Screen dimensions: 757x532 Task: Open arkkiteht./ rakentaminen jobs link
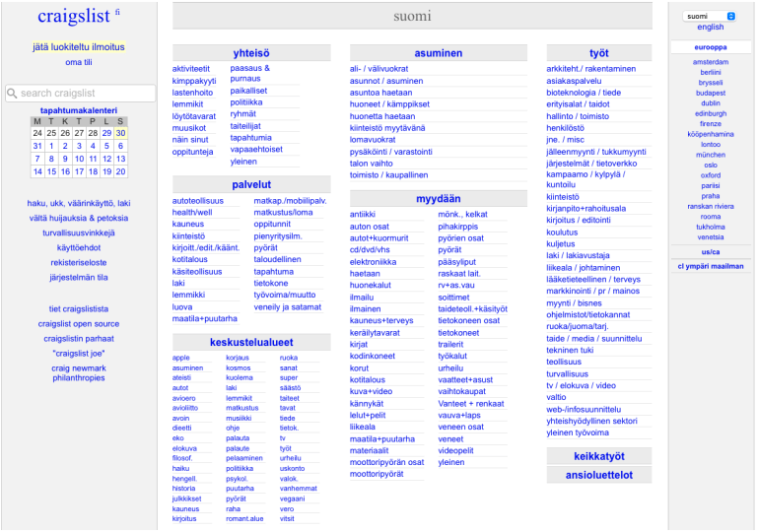591,69
